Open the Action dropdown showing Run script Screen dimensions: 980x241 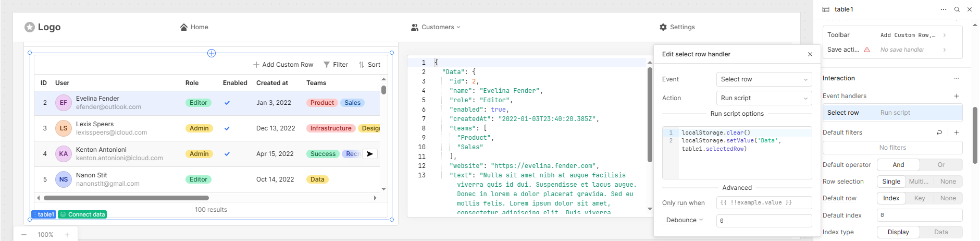point(764,98)
